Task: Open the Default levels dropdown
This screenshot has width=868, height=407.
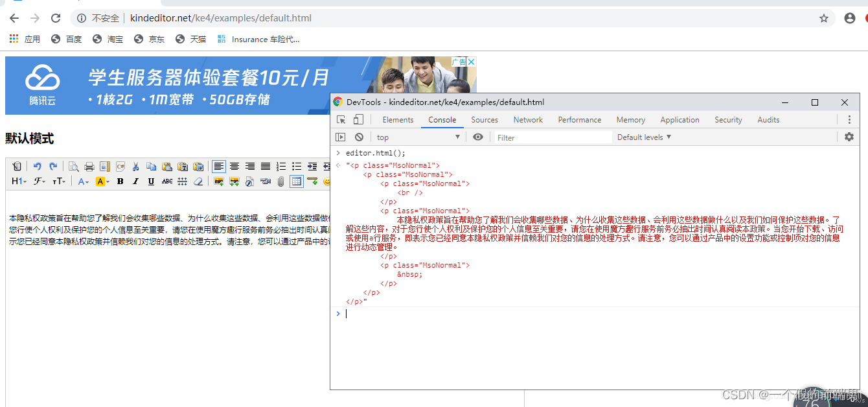Action: coord(643,137)
